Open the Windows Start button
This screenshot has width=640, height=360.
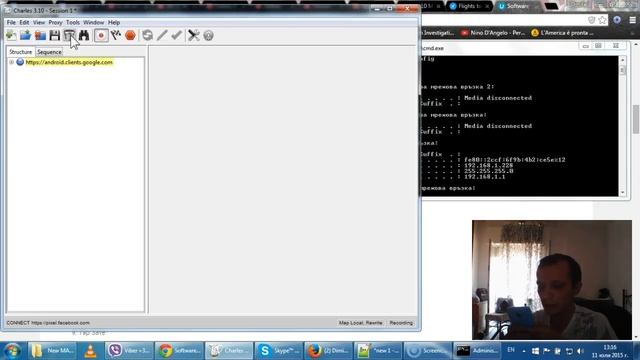pyautogui.click(x=12, y=351)
